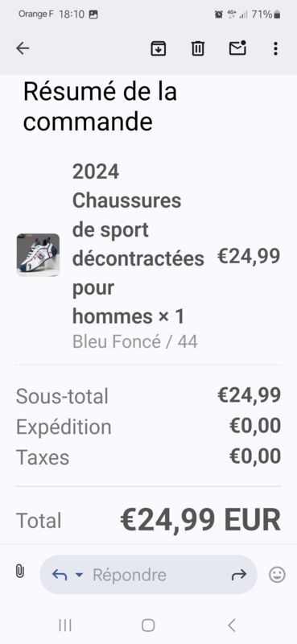
Task: Tap the Bleu Foncé / 44 variant text
Action: click(135, 341)
